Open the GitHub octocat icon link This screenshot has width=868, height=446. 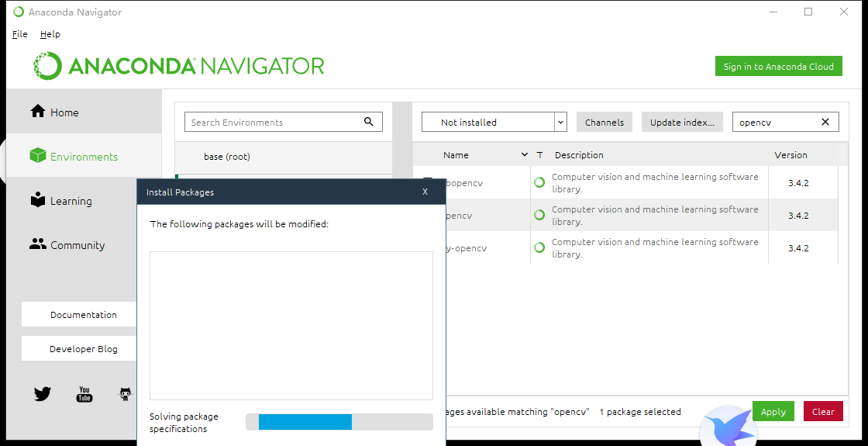pos(126,394)
